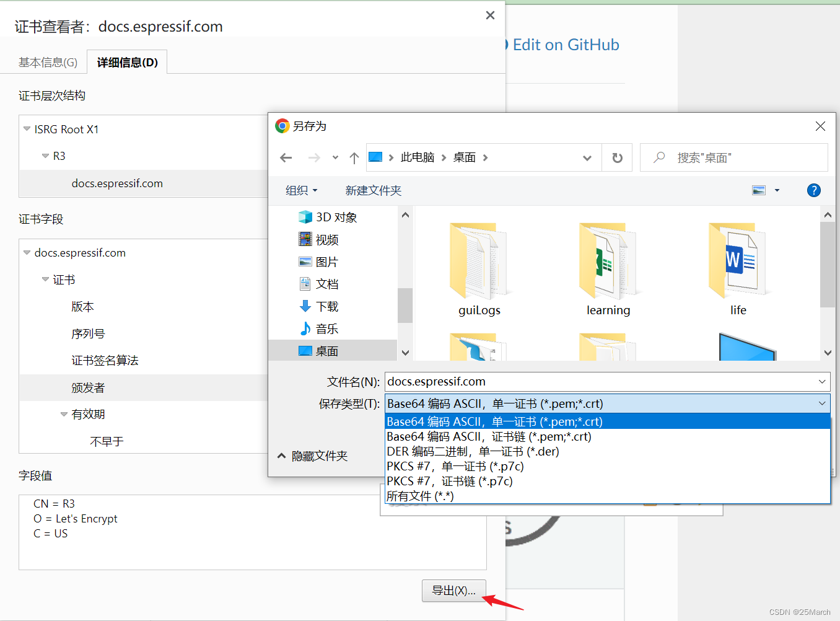
Task: Open 视频 folder in navigation pane
Action: click(318, 239)
